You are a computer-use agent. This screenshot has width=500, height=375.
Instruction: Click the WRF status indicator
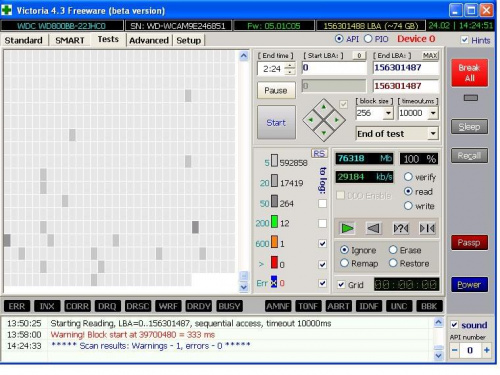click(x=168, y=306)
